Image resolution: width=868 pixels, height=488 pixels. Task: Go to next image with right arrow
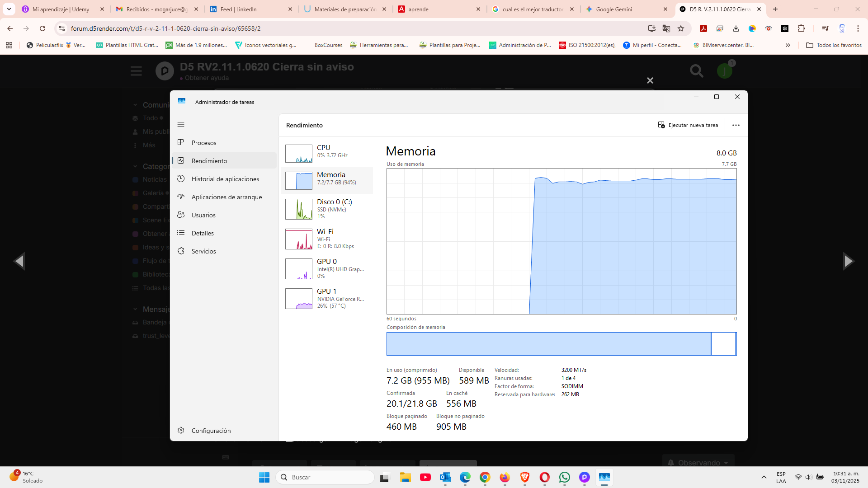tap(848, 261)
